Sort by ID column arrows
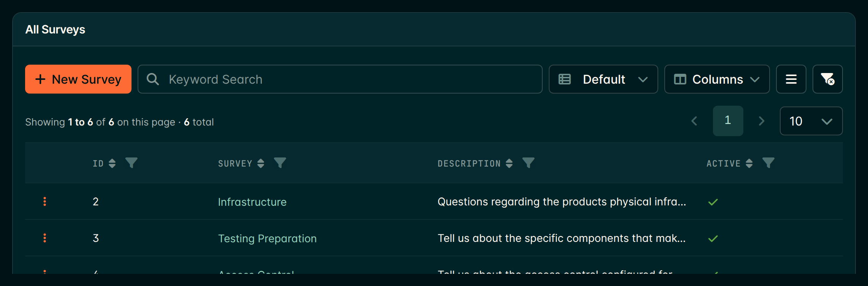Screen dimensions: 868x286 tap(112, 163)
